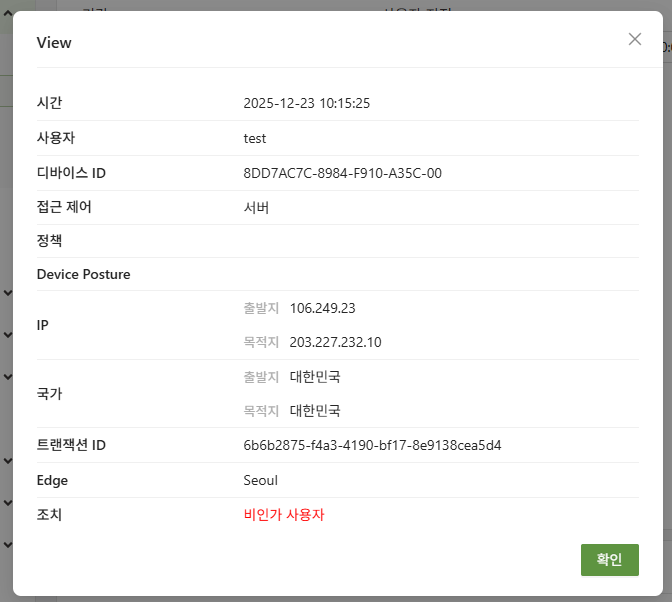Click the device ID value 8DD7AC7C-8984-F910-A35C-00
672x602 pixels.
pyautogui.click(x=342, y=173)
